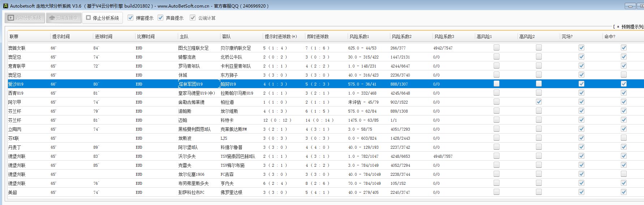
Task: Click the 风险系数1 column header
Action: 359,36
